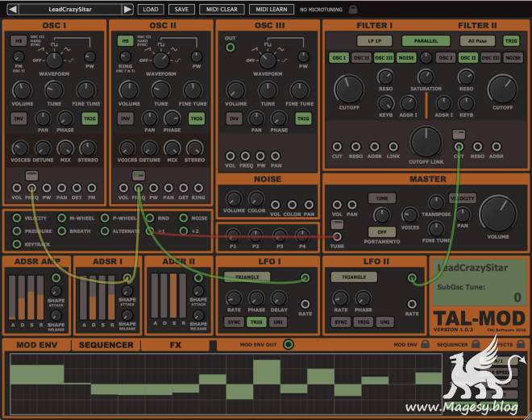532x420 pixels.
Task: Click the microtuning lock icon
Action: pos(353,9)
